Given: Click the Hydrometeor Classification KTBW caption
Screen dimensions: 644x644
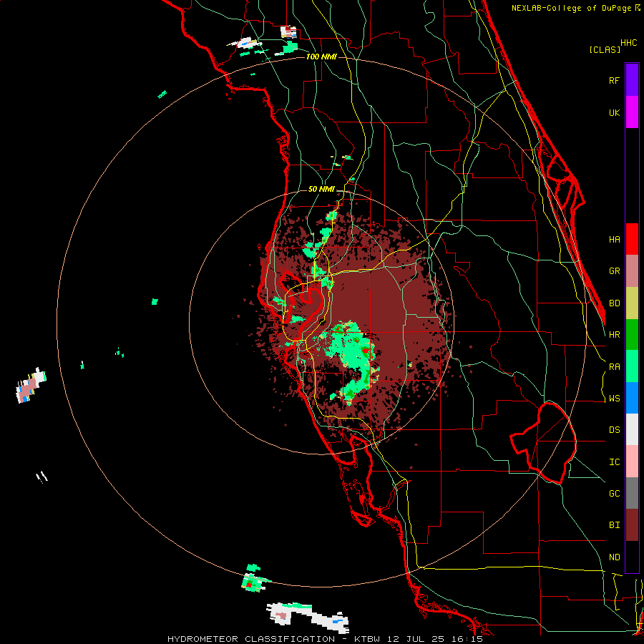Looking at the screenshot, I should 325,639.
